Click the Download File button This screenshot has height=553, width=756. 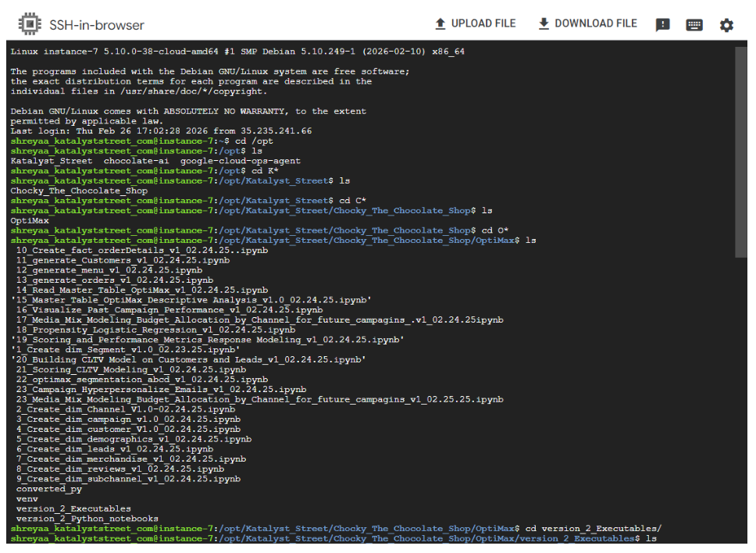coord(588,23)
